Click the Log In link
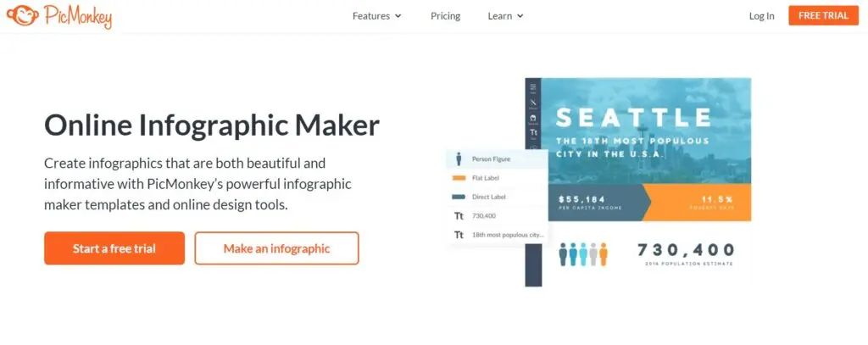The width and height of the screenshot is (868, 345). [x=761, y=15]
